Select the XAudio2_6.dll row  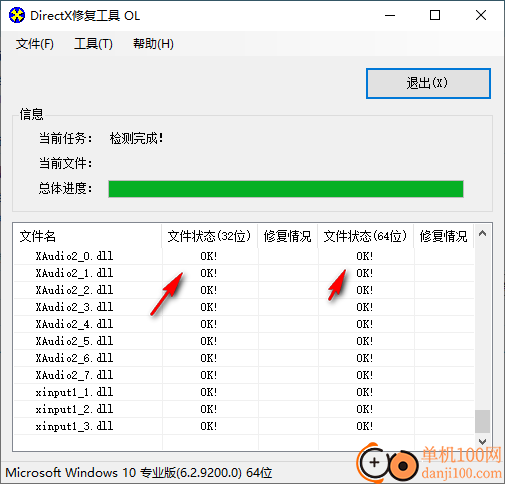click(244, 358)
